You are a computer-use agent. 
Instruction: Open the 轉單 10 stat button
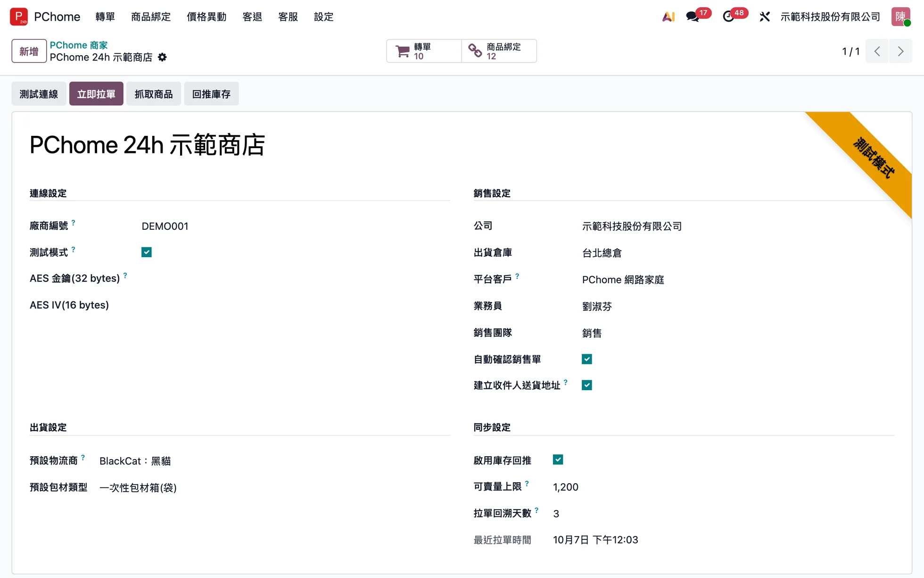(x=424, y=51)
